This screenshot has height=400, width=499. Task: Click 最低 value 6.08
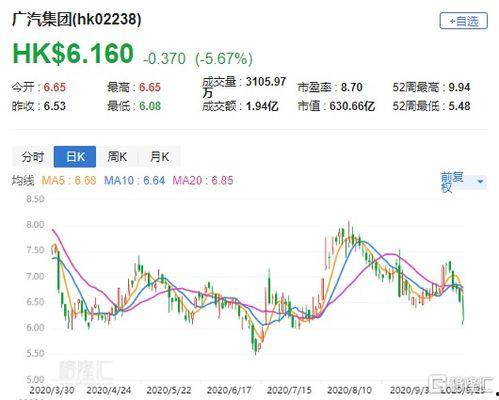click(150, 106)
